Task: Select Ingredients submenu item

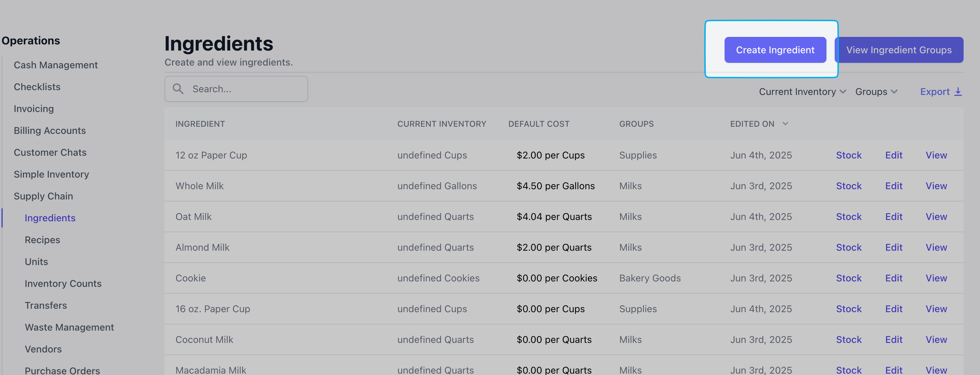Action: [x=50, y=218]
